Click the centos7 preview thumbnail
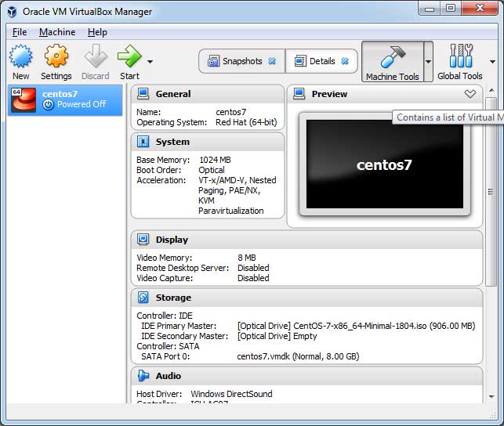The width and height of the screenshot is (504, 426). (x=385, y=164)
